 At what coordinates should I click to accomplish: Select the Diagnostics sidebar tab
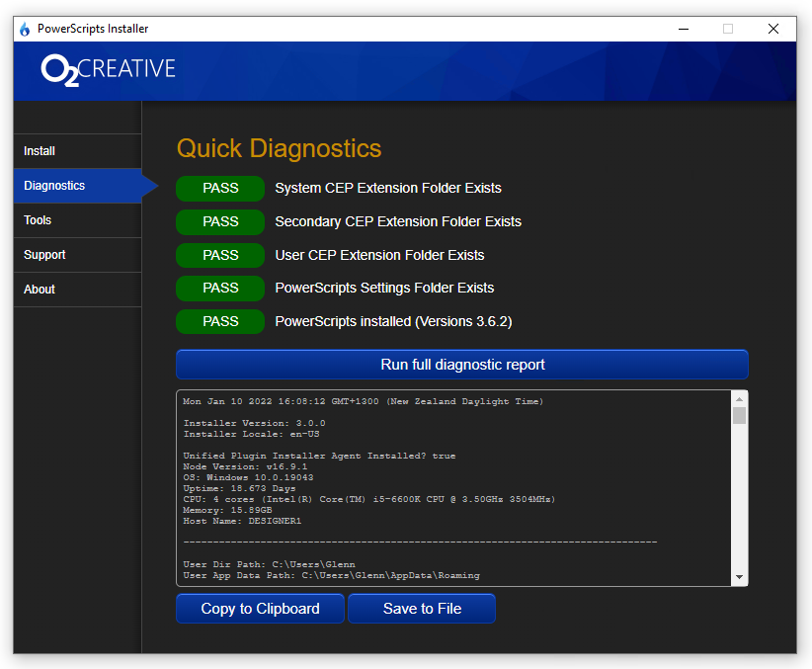[x=77, y=186]
